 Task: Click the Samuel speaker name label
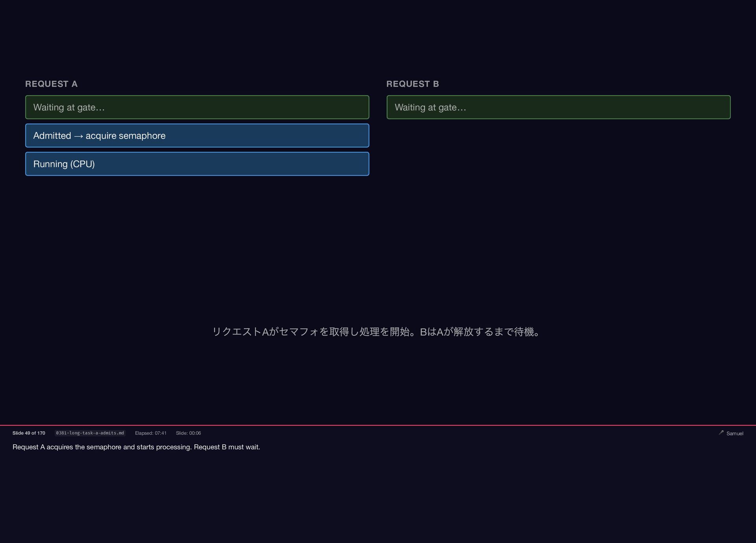pos(735,433)
